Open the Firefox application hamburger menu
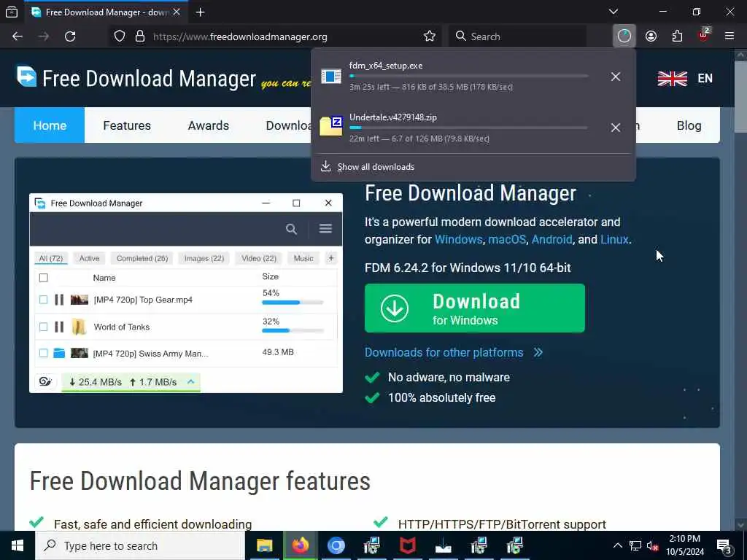The image size is (747, 560). 729,36
